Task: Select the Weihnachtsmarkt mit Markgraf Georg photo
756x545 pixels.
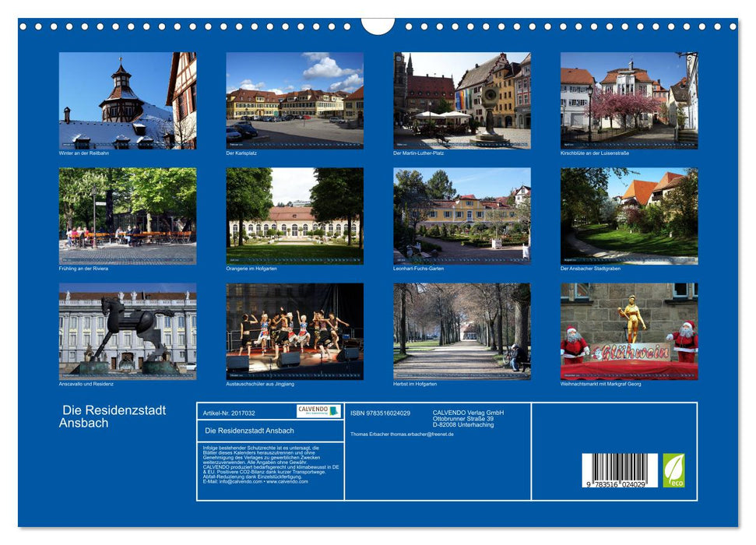Action: pos(629,331)
